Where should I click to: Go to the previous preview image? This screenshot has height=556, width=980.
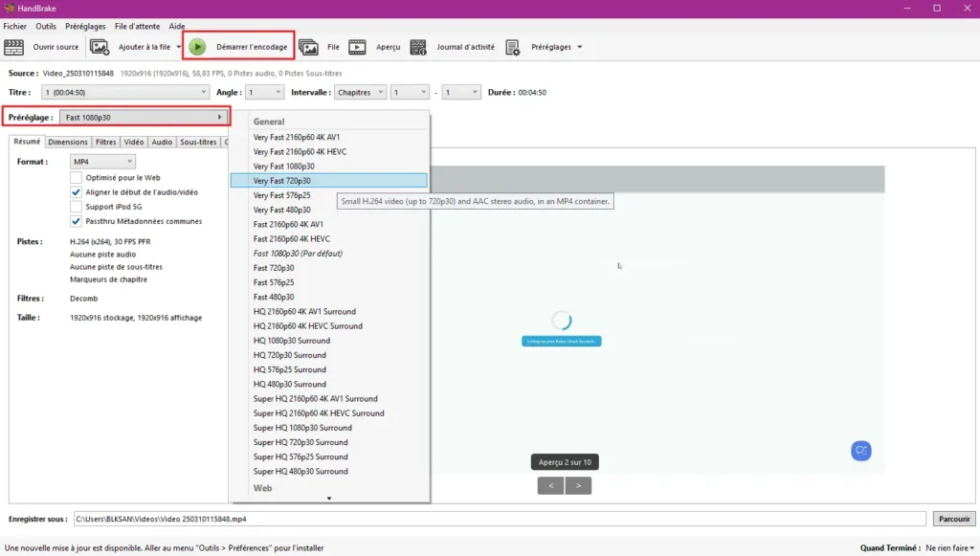[550, 485]
